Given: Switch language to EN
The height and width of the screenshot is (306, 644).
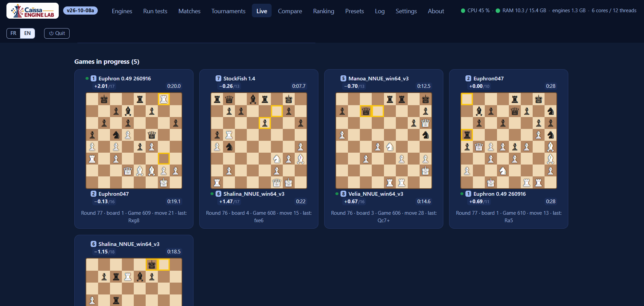Looking at the screenshot, I should pos(27,33).
